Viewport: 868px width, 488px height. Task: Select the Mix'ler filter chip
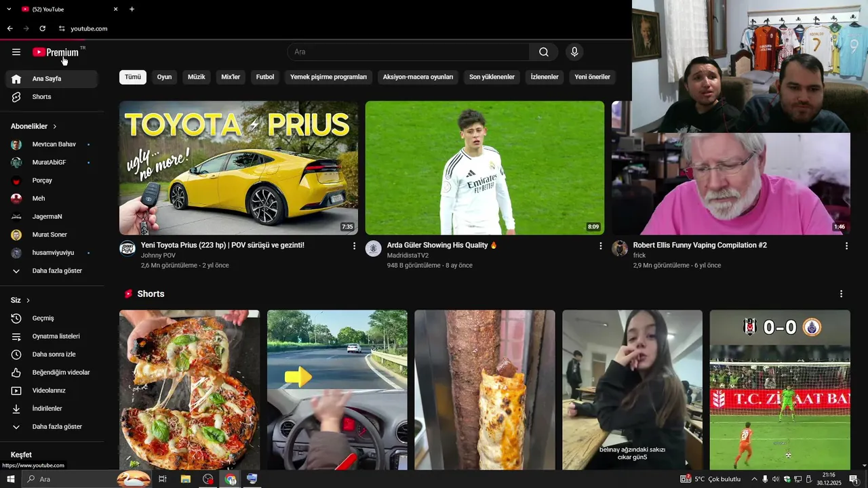pyautogui.click(x=231, y=77)
